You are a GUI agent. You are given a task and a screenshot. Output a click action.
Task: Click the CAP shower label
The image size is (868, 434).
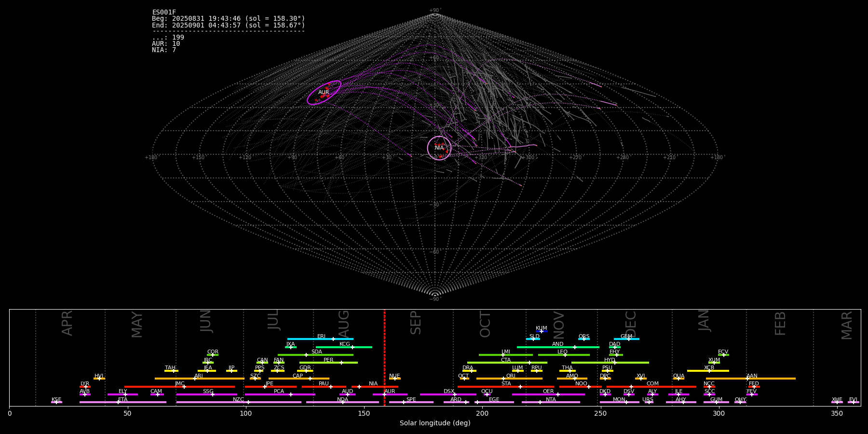298,376
